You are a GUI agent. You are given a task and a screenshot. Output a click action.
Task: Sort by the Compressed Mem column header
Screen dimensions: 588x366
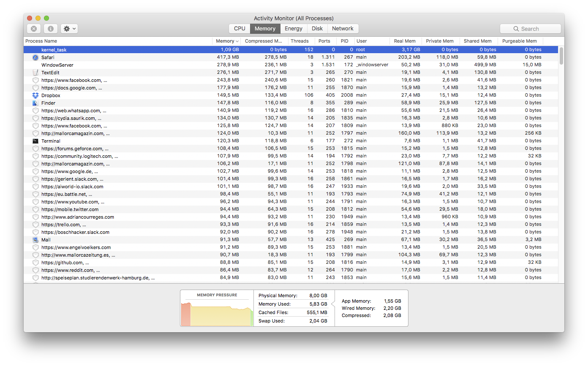point(264,41)
